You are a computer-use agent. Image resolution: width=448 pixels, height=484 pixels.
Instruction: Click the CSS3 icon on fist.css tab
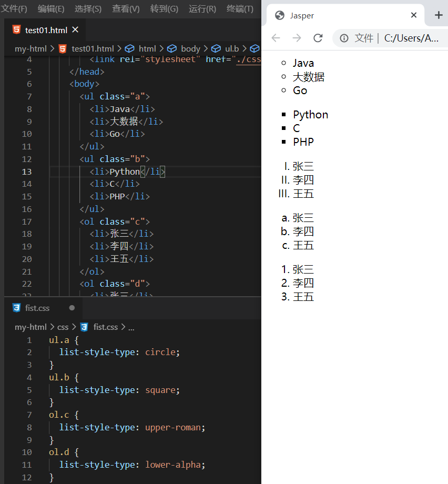(16, 308)
